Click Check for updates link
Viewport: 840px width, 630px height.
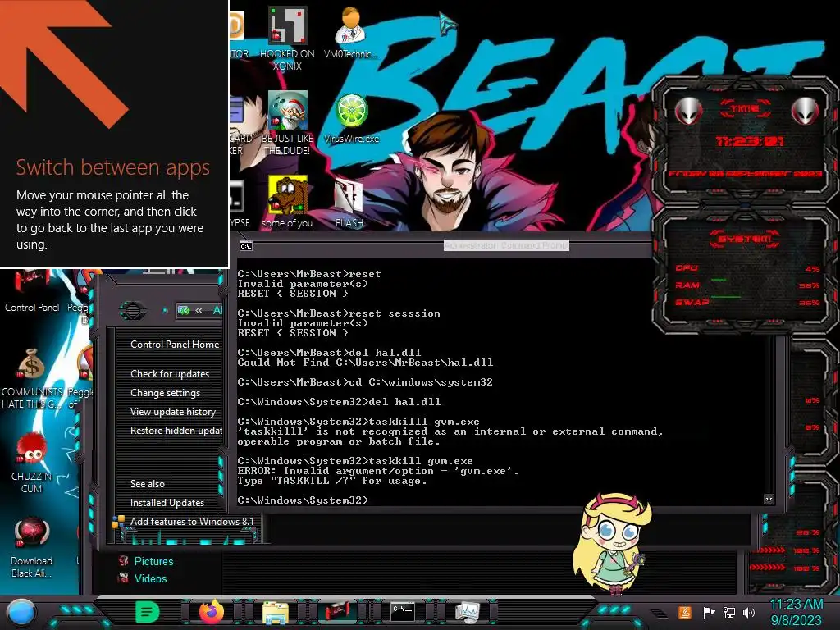click(x=170, y=374)
